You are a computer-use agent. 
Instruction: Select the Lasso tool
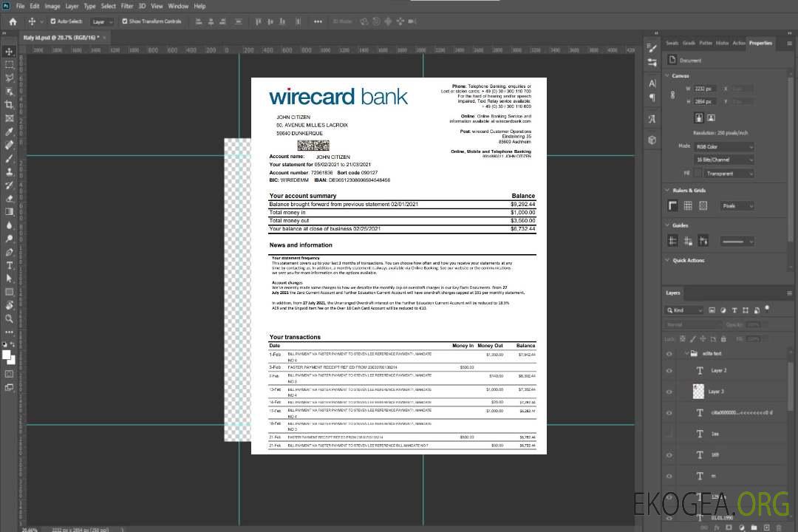click(x=9, y=78)
